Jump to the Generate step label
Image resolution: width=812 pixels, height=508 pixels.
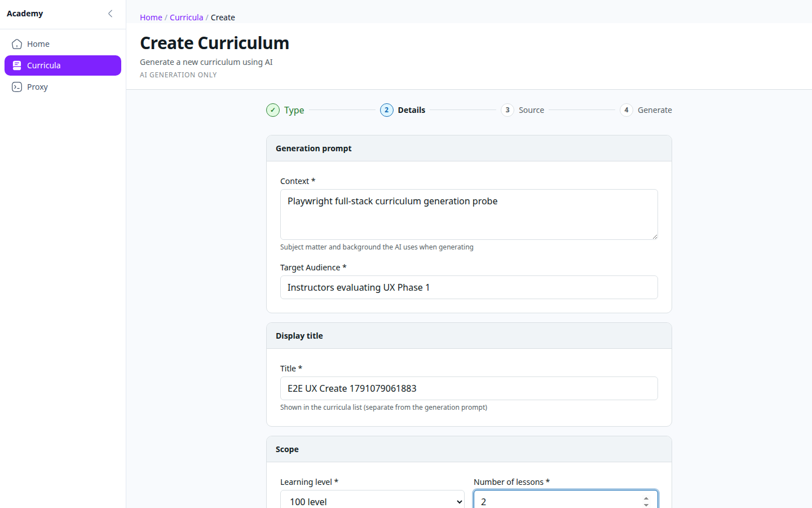[x=655, y=110]
